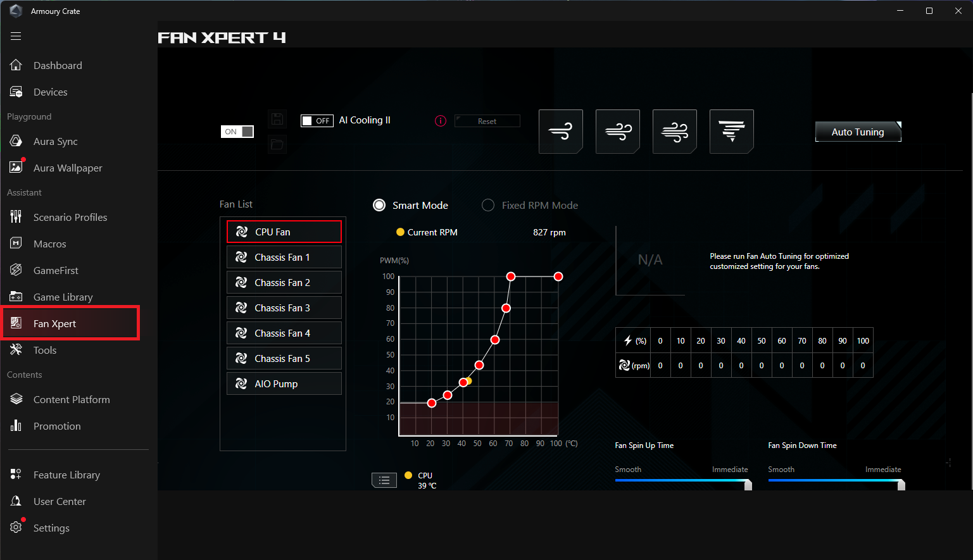Click the N/A tuning result label
The image size is (973, 560).
(x=650, y=260)
